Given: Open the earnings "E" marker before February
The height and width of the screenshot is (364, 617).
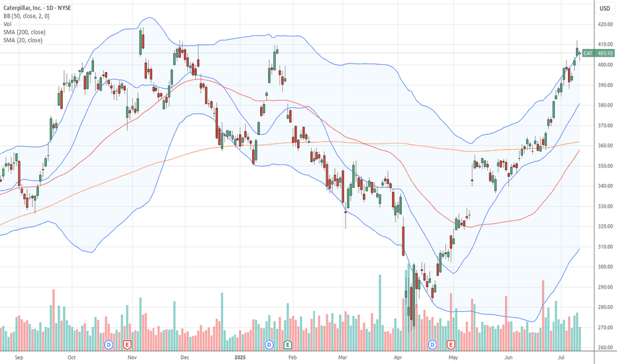Looking at the screenshot, I should (287, 345).
